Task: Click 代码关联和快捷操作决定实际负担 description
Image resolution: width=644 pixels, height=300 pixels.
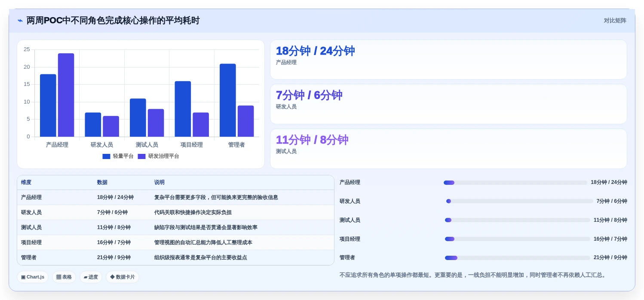Action: pos(193,212)
